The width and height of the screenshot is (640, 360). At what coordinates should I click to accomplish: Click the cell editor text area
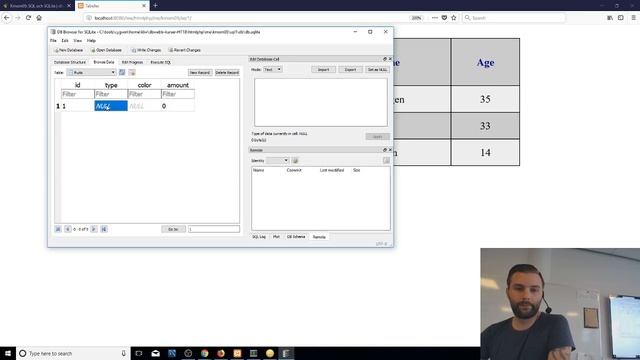(321, 102)
